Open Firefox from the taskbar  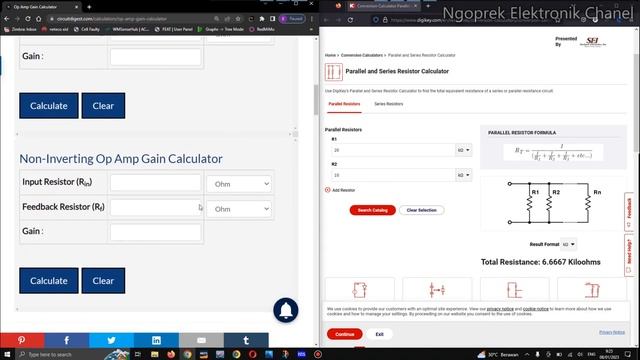coord(171,354)
